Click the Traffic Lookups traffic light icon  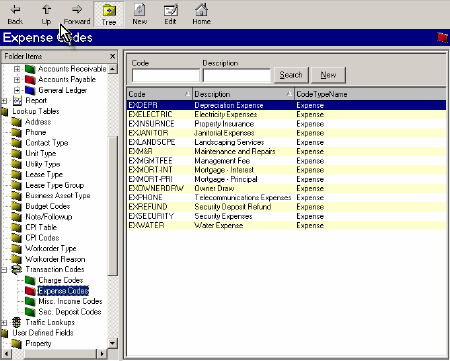16,322
